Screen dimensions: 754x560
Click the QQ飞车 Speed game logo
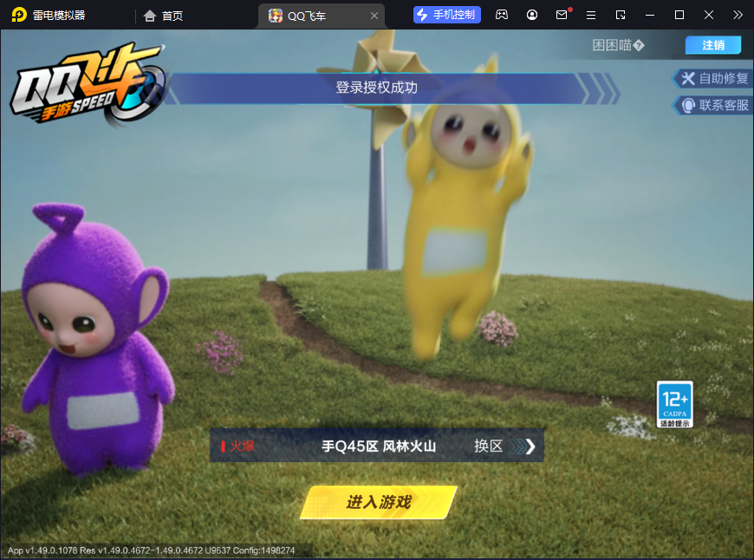point(89,84)
